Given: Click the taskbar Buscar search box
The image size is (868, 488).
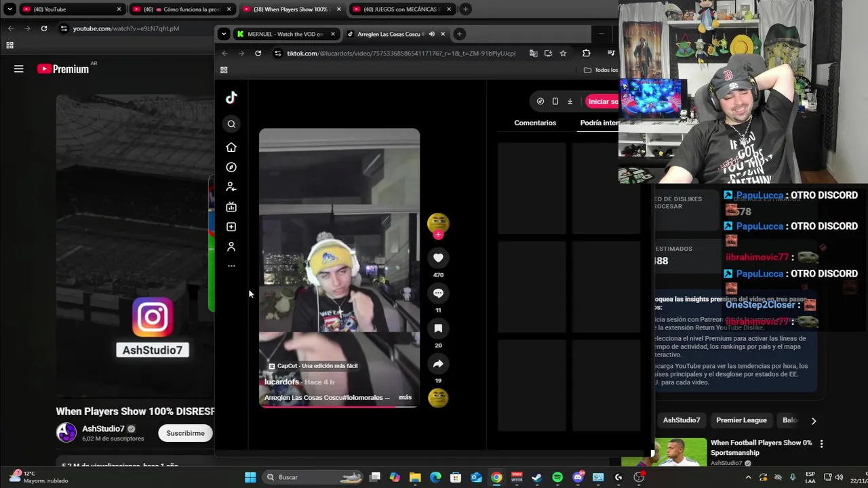Looking at the screenshot, I should tap(314, 477).
